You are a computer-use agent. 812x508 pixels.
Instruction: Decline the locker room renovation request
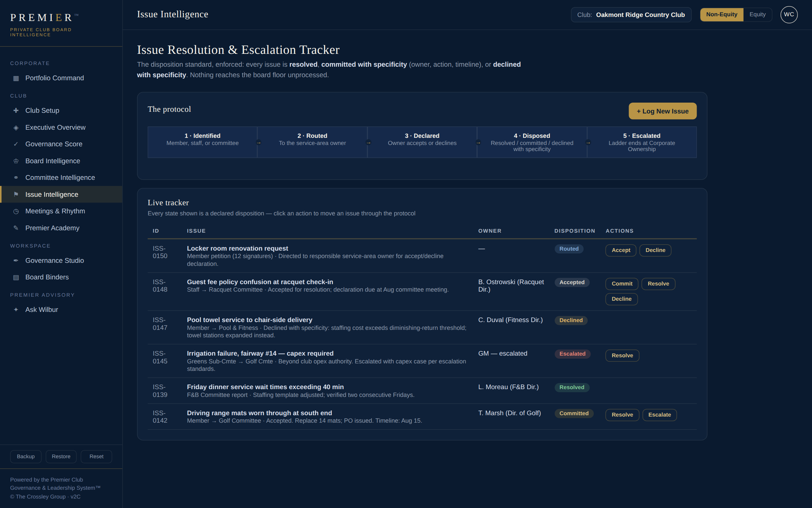coord(655,250)
